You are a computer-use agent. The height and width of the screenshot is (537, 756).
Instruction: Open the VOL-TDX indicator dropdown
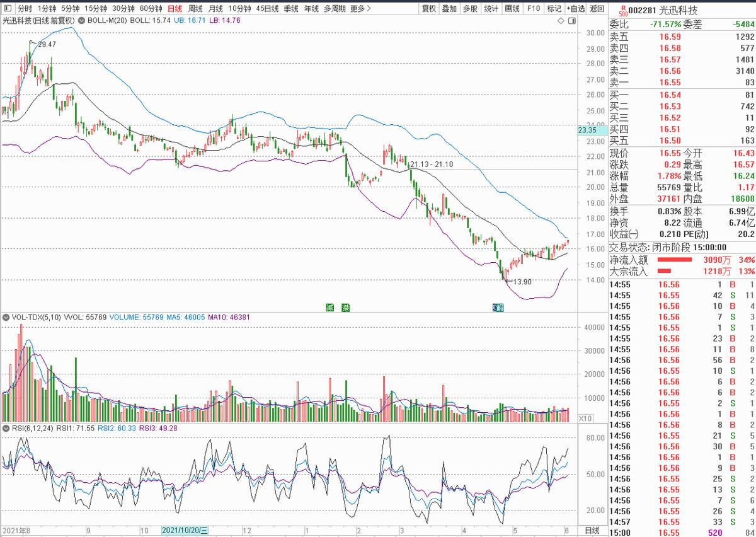tap(6, 318)
